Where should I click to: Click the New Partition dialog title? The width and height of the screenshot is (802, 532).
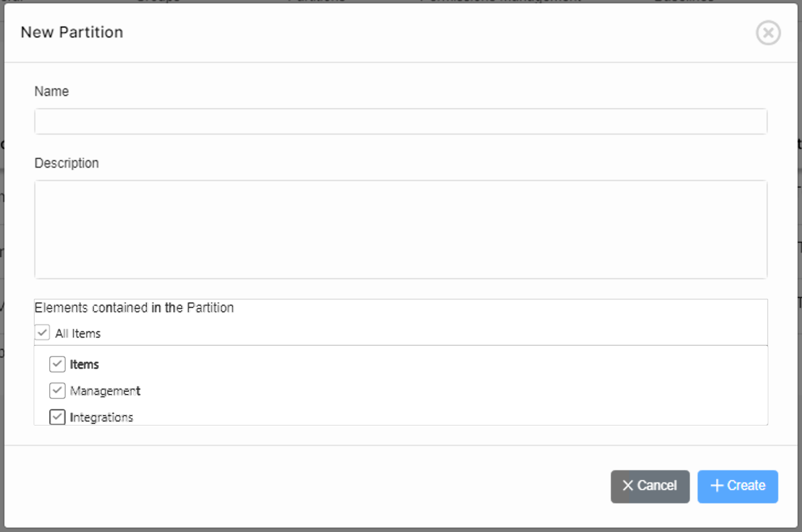72,33
